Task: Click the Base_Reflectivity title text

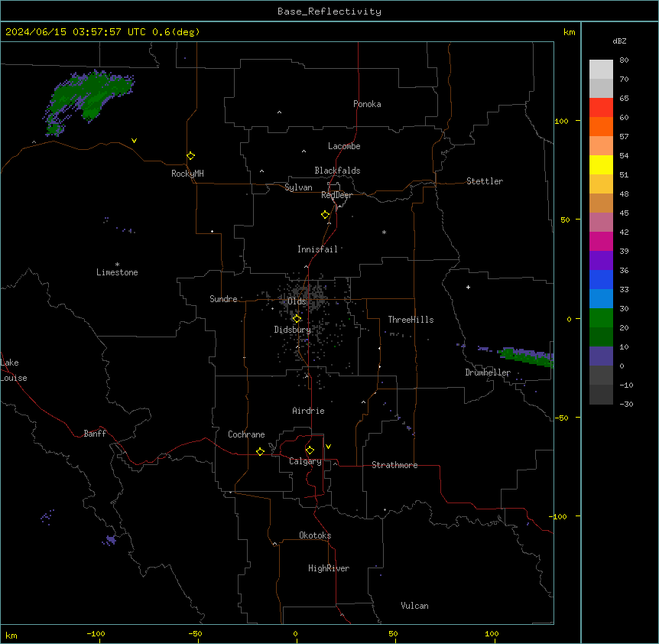Action: pos(329,11)
